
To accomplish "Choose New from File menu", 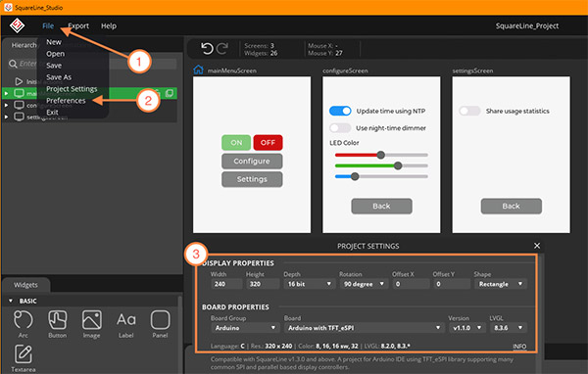I will point(54,42).
